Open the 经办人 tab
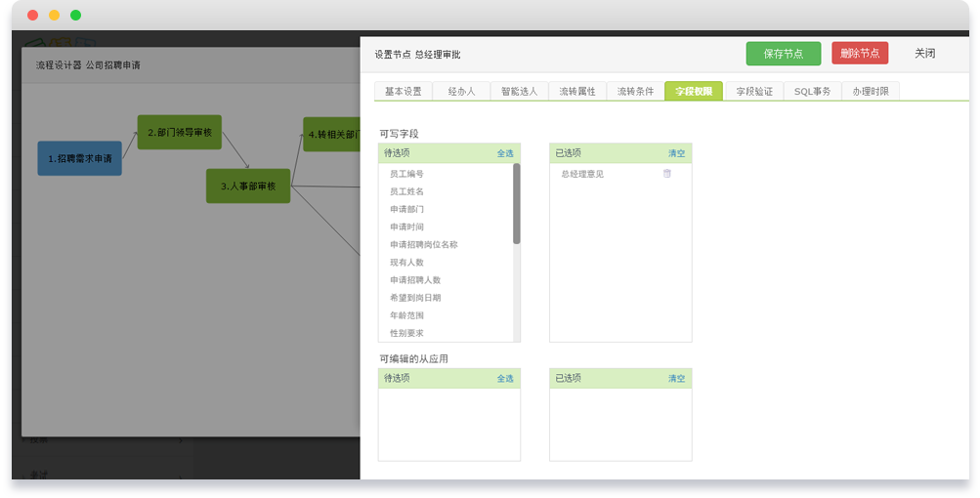980x498 pixels. [x=461, y=91]
